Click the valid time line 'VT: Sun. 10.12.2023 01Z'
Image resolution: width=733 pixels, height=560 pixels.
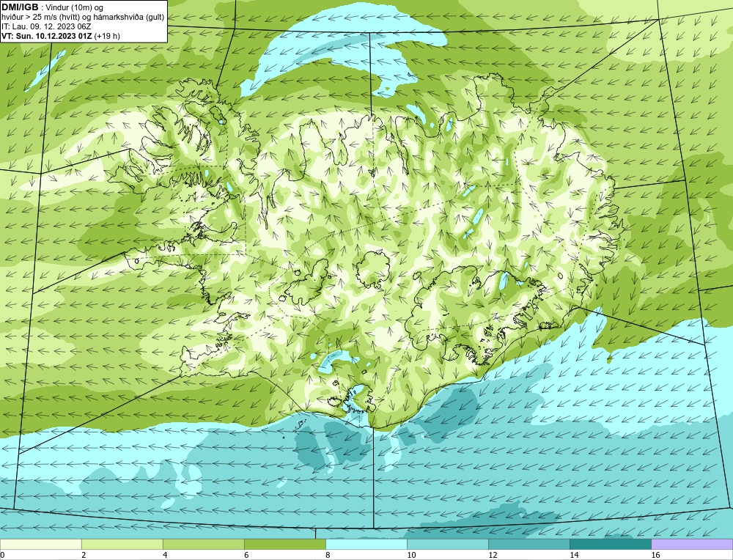point(47,36)
